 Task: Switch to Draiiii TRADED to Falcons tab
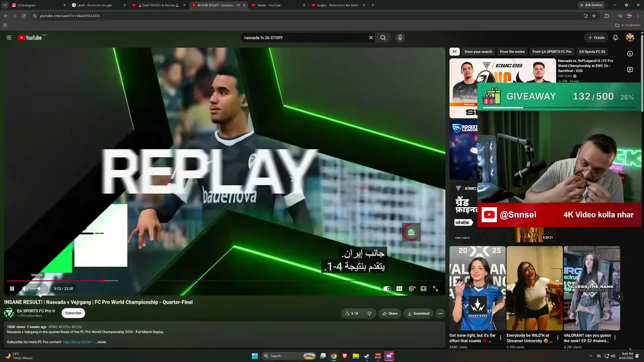point(159,5)
